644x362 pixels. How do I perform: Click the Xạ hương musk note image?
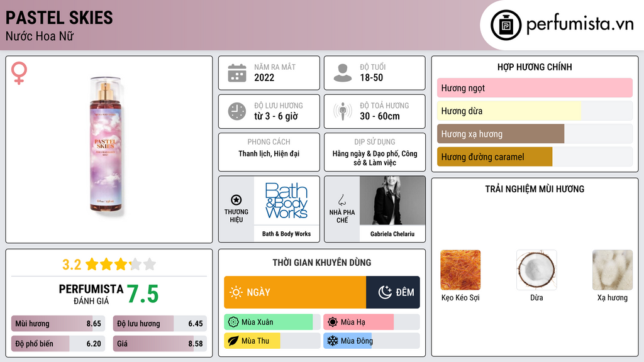613,270
